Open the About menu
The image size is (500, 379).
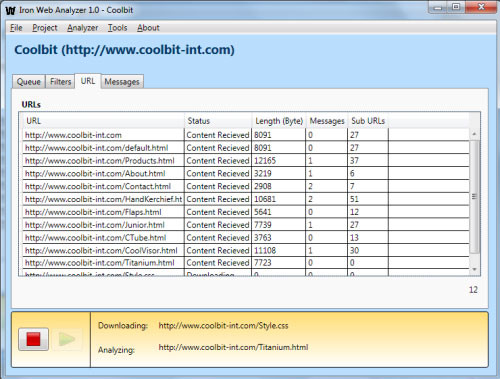[148, 28]
